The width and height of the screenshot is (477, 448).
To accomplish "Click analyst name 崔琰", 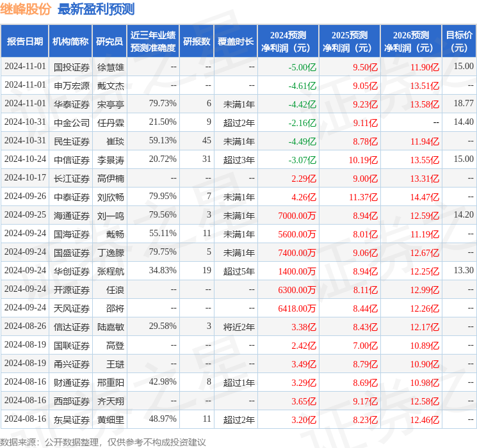I will 115,141.
